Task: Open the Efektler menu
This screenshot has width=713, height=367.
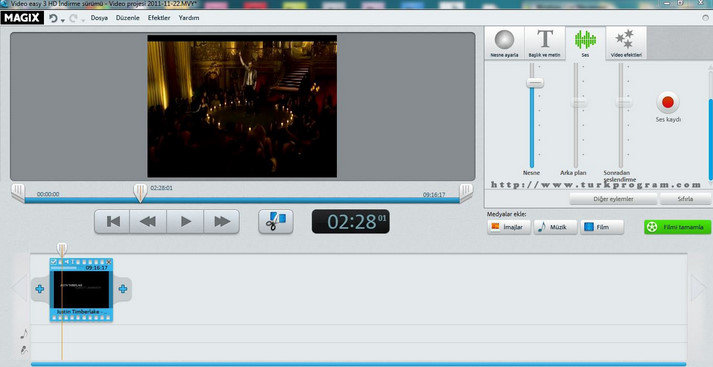Action: 159,18
